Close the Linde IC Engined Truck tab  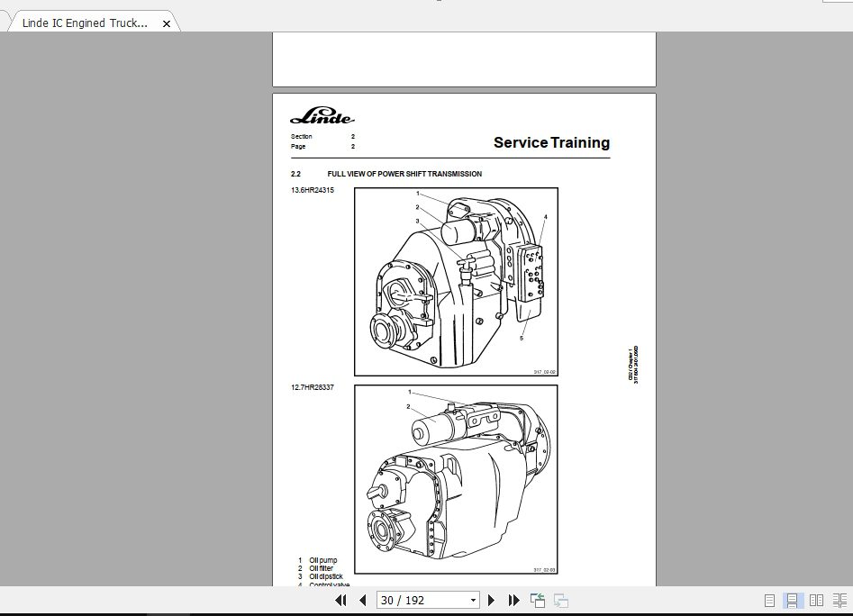pos(166,23)
